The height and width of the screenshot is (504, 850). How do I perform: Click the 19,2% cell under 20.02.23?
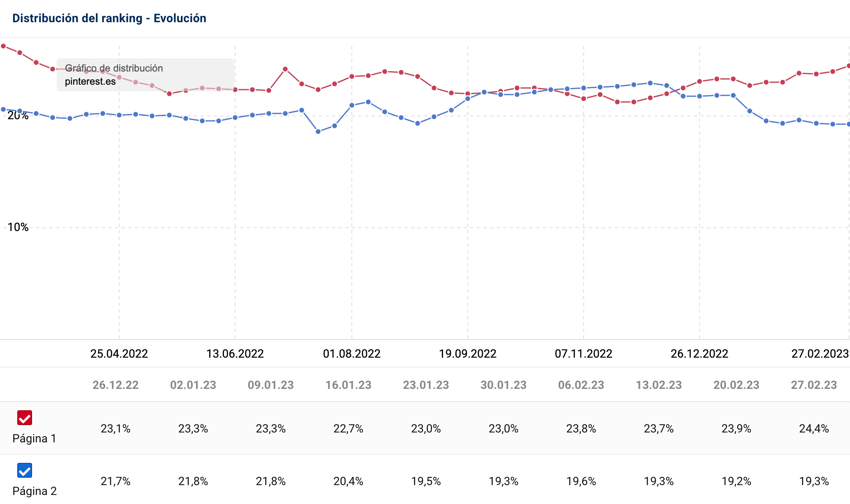(x=736, y=481)
